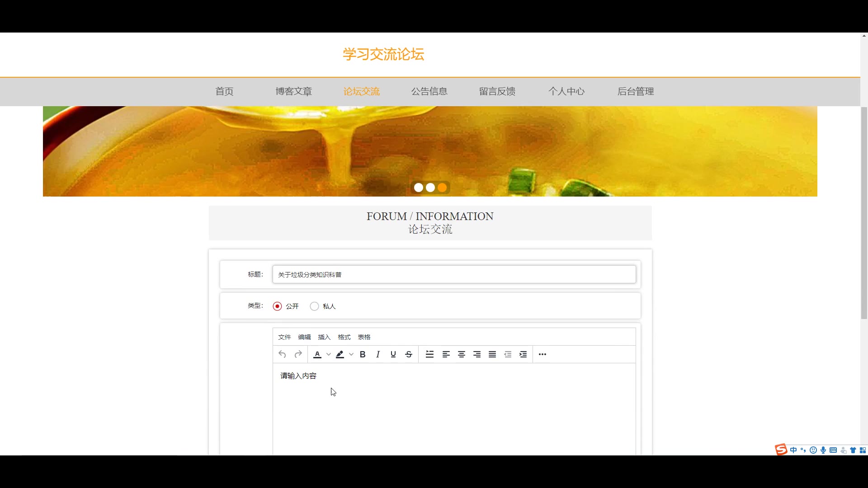Increase indent in the editor

point(523,355)
